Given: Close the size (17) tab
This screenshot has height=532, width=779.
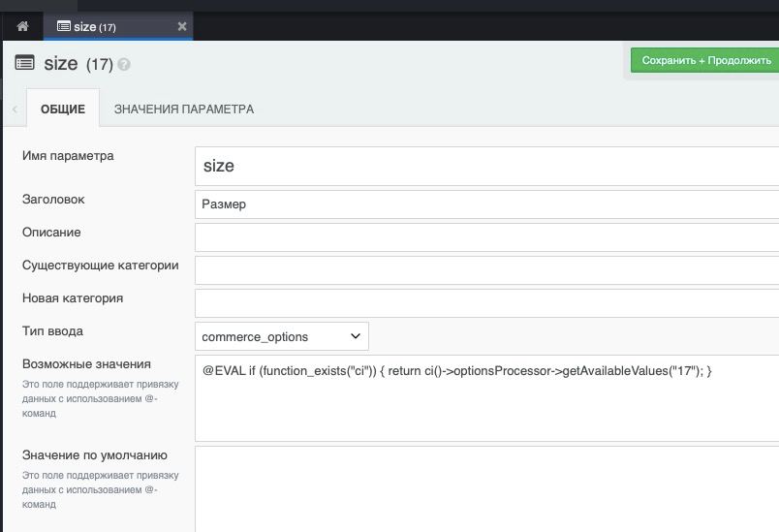Looking at the screenshot, I should (x=182, y=26).
